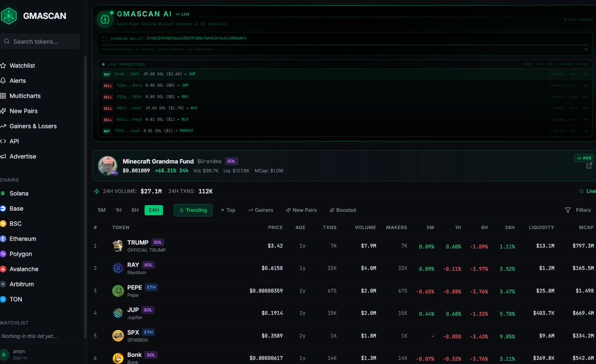Click JUP price $0.1914

272,313
